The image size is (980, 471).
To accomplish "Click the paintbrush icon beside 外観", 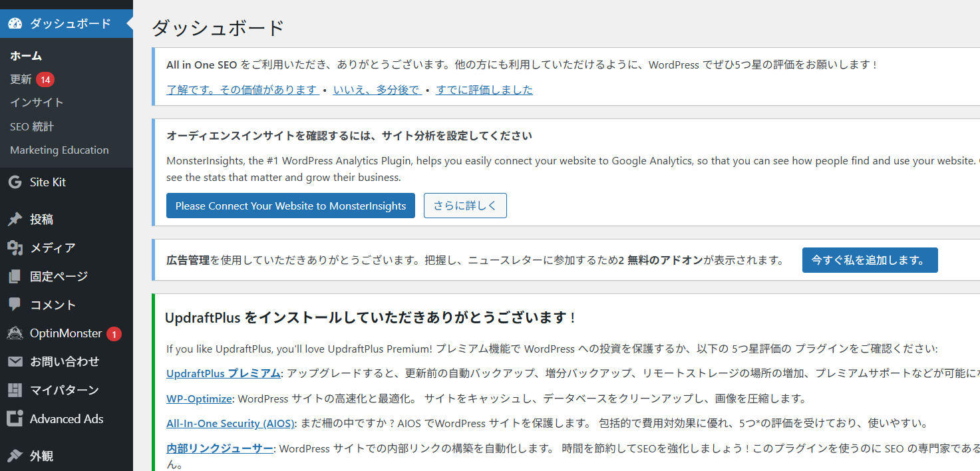I will (15, 456).
